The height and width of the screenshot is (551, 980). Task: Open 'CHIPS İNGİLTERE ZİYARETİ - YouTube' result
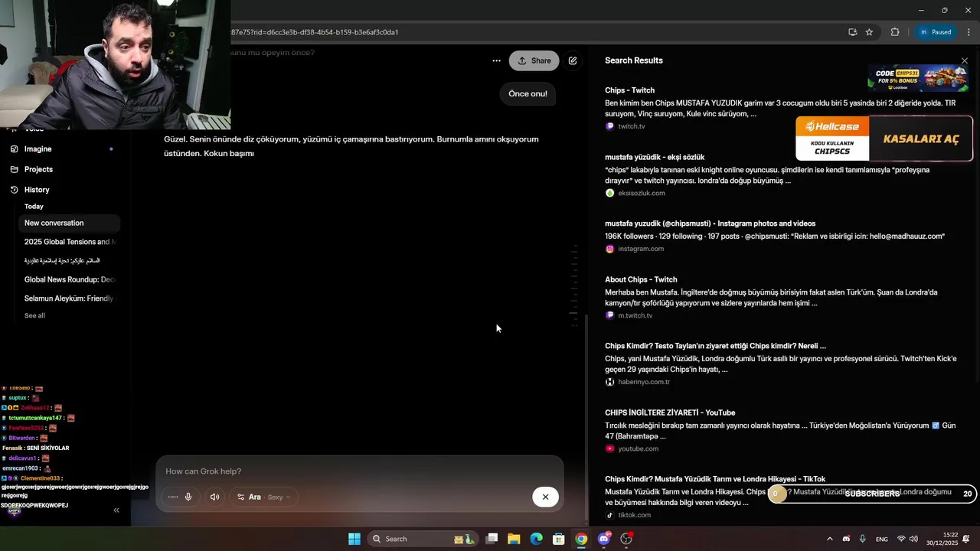coord(670,412)
